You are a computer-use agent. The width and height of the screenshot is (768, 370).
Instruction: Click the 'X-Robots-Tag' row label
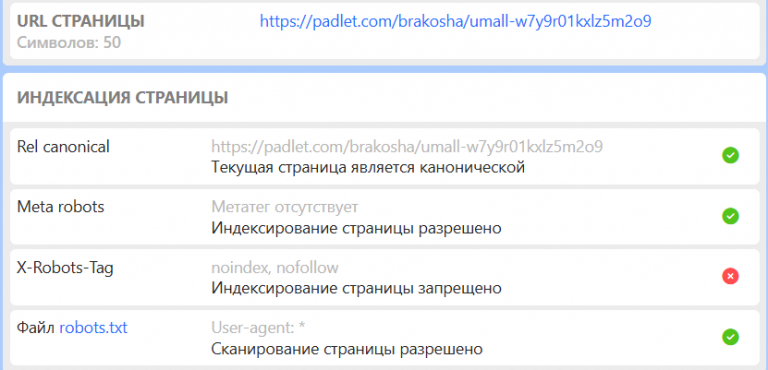coord(65,268)
